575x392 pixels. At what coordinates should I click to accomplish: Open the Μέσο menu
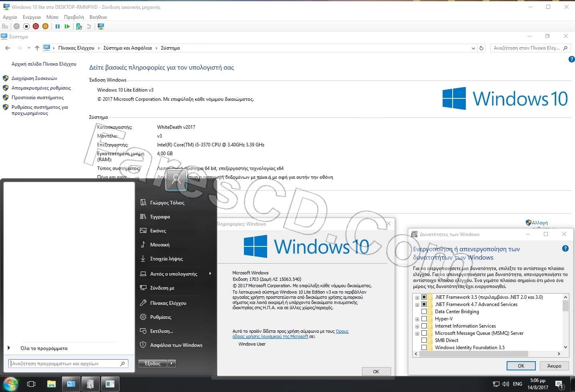pos(52,17)
